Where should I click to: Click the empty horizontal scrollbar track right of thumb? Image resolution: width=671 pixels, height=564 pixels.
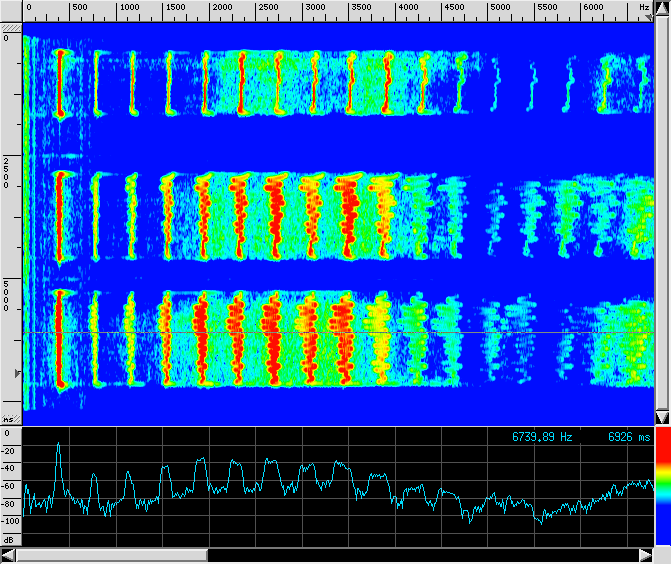click(x=420, y=555)
